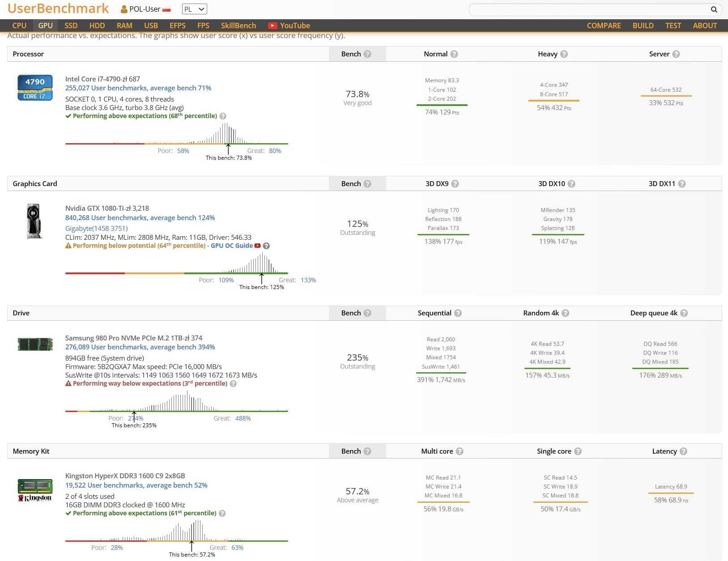This screenshot has width=728, height=561.
Task: Open the EFPS tab
Action: click(x=177, y=25)
